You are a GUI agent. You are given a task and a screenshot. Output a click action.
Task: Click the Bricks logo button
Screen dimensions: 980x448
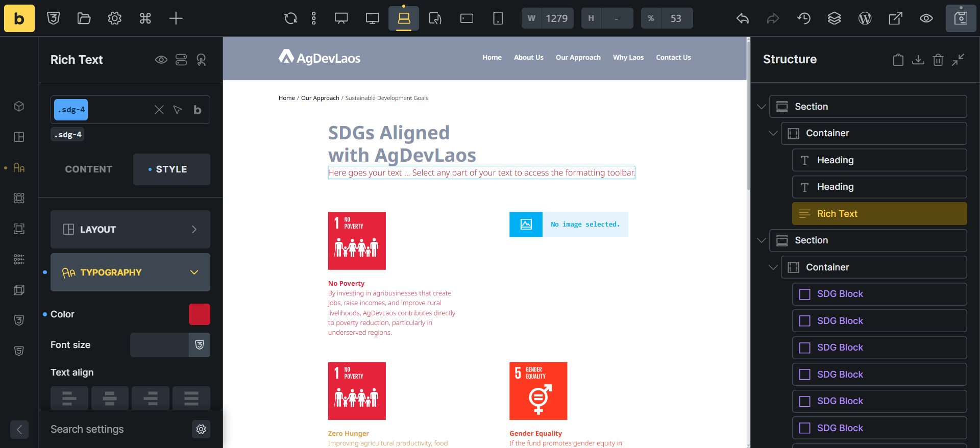point(19,18)
